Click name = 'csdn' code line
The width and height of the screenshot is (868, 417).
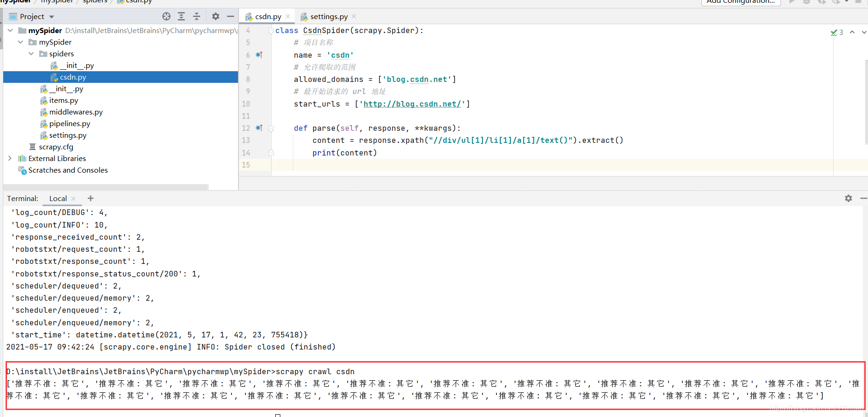[324, 55]
